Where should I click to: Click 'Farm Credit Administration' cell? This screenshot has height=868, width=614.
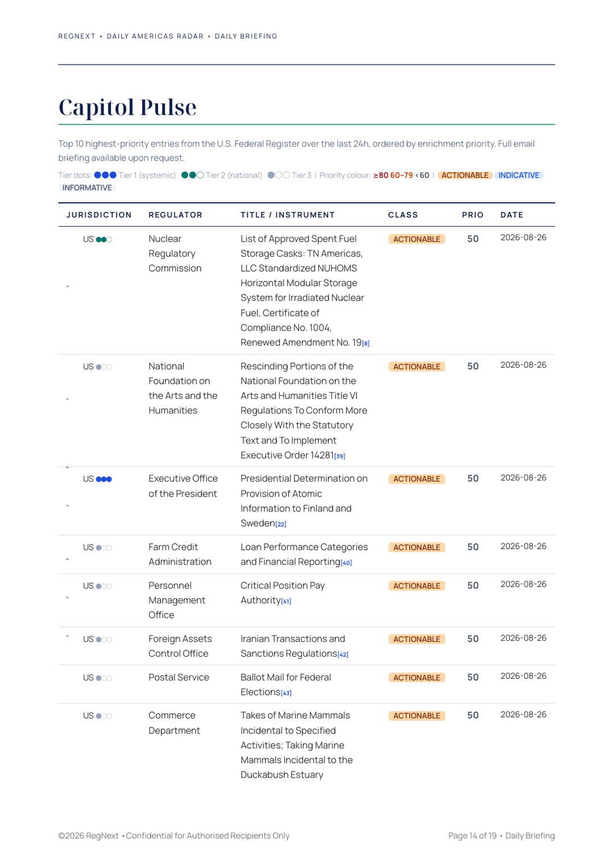point(180,554)
